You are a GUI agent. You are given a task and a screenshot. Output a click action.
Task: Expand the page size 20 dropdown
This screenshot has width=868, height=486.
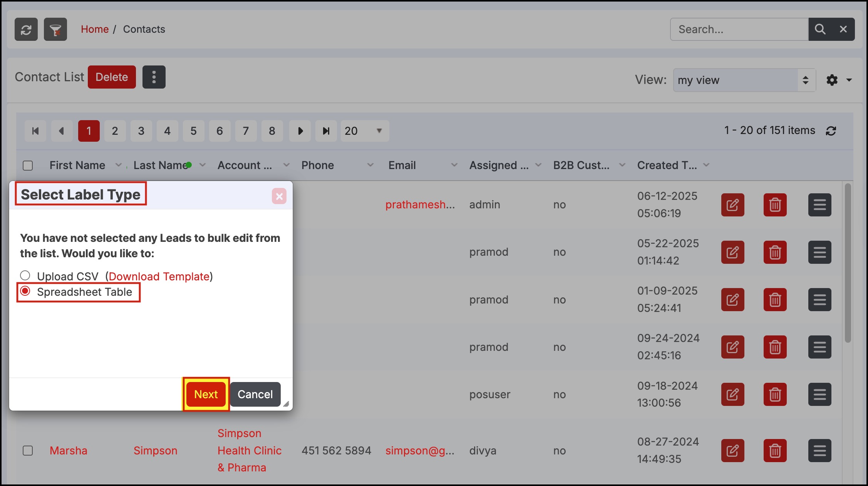[x=364, y=131]
